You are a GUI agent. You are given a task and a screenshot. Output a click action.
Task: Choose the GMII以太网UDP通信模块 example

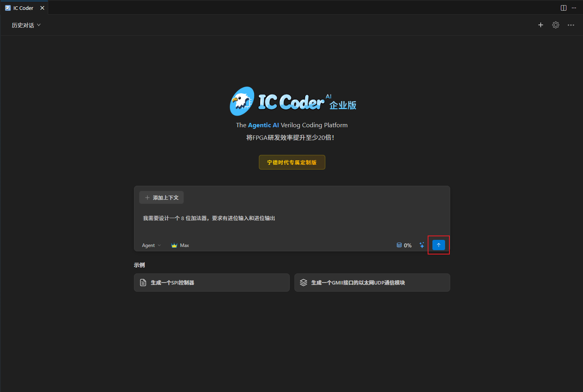pyautogui.click(x=372, y=283)
